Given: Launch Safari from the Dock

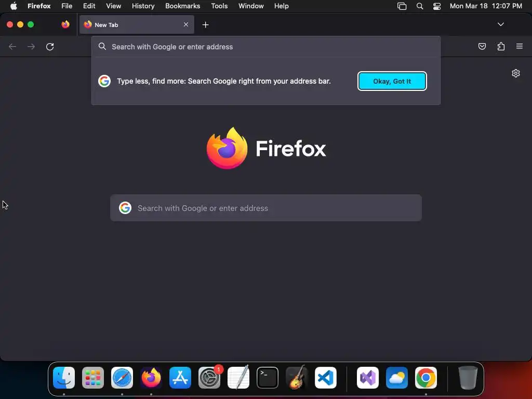Looking at the screenshot, I should pyautogui.click(x=122, y=378).
